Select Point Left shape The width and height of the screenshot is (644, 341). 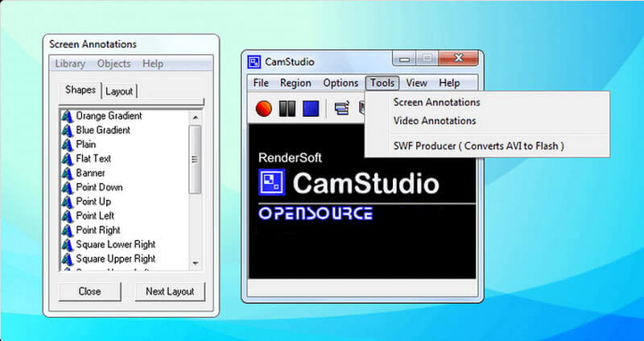[x=95, y=216]
